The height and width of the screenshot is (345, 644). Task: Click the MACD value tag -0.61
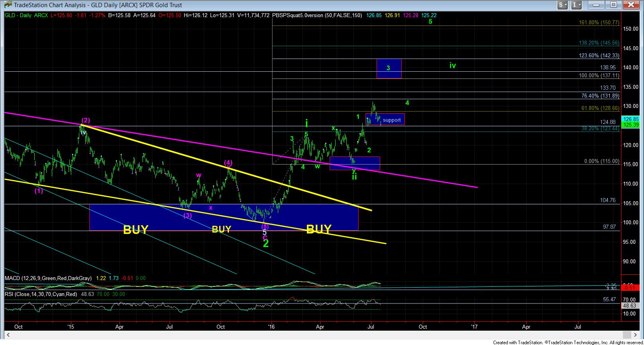tap(631, 288)
